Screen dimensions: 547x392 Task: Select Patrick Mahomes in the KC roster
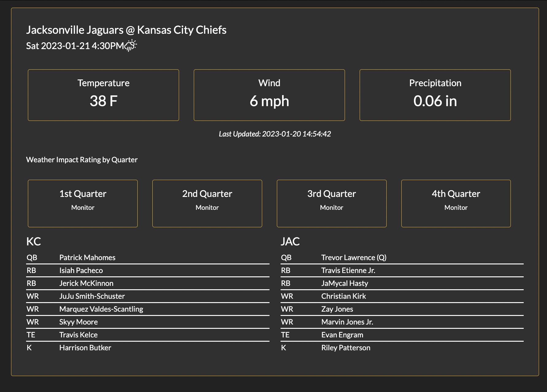click(x=87, y=257)
